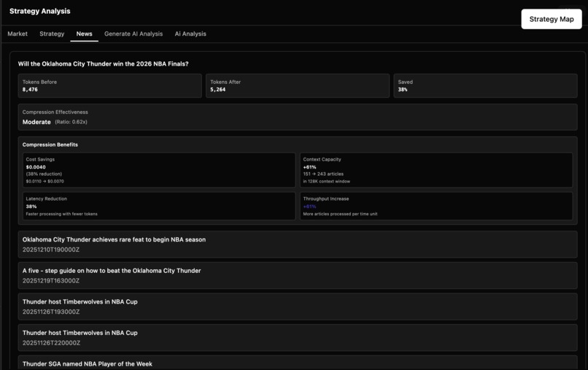Viewport: 588px width, 370px height.
Task: Click 'More articles processed per time unit' text
Action: point(340,214)
